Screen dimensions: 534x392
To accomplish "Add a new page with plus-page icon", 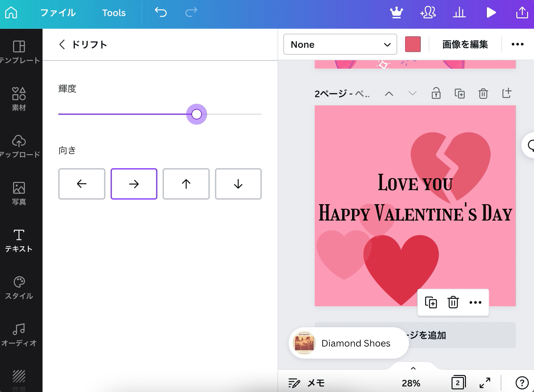I will tap(507, 93).
